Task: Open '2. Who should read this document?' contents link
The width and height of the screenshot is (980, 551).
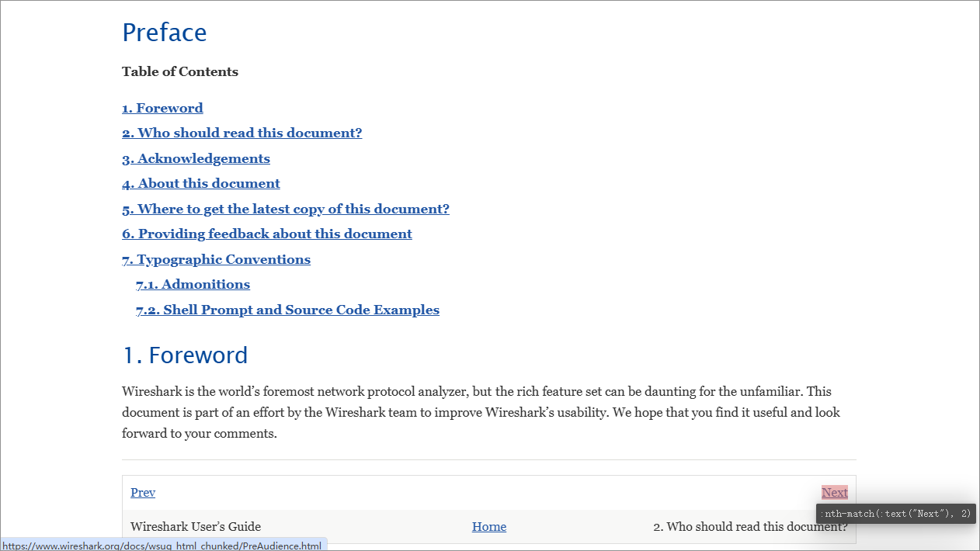Action: (242, 133)
